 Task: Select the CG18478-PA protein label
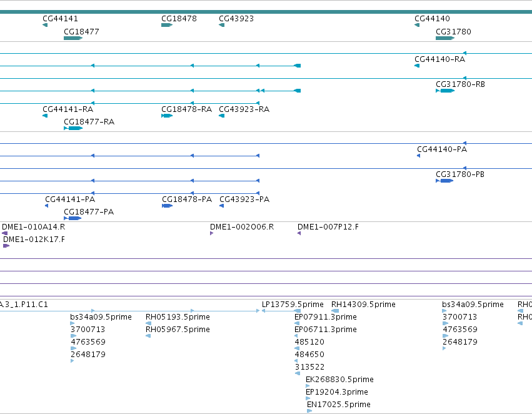point(187,199)
